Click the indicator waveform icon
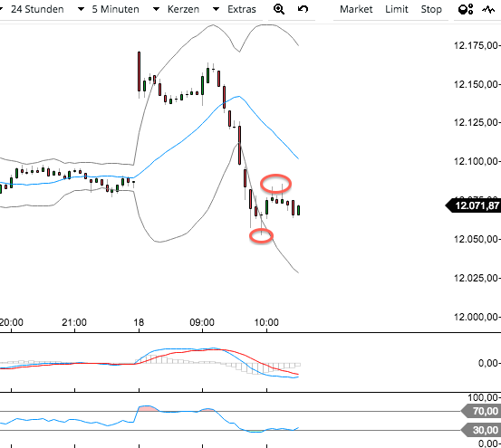Image resolution: width=501 pixels, height=448 pixels. 488,10
